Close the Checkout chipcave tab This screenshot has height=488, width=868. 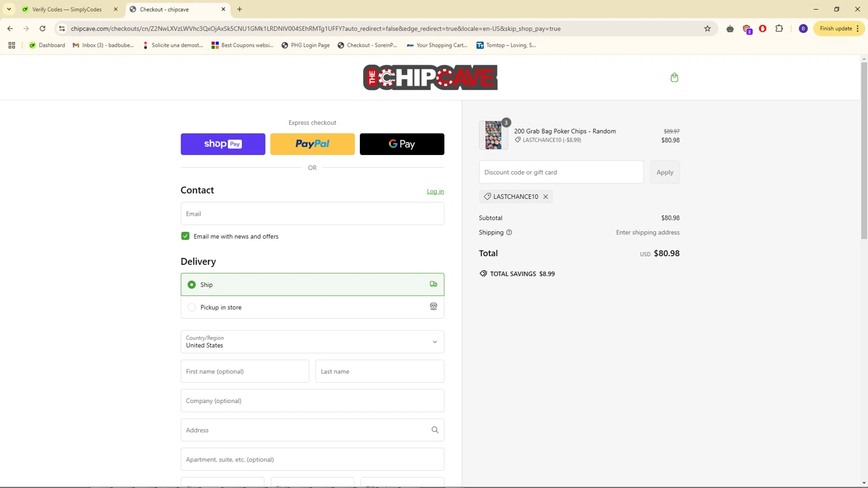(223, 9)
